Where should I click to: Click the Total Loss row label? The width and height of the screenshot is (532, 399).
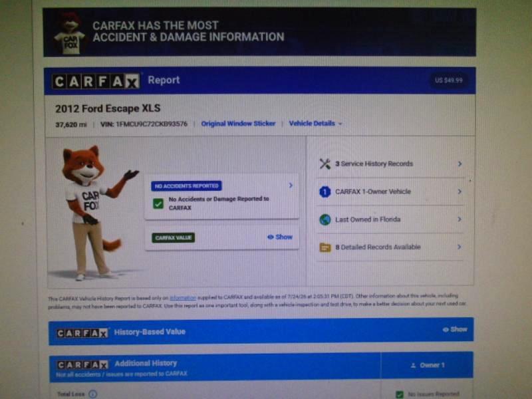click(x=70, y=394)
